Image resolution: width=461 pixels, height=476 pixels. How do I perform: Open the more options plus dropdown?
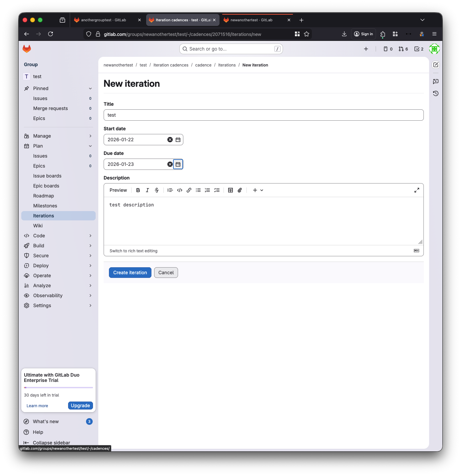click(x=258, y=190)
